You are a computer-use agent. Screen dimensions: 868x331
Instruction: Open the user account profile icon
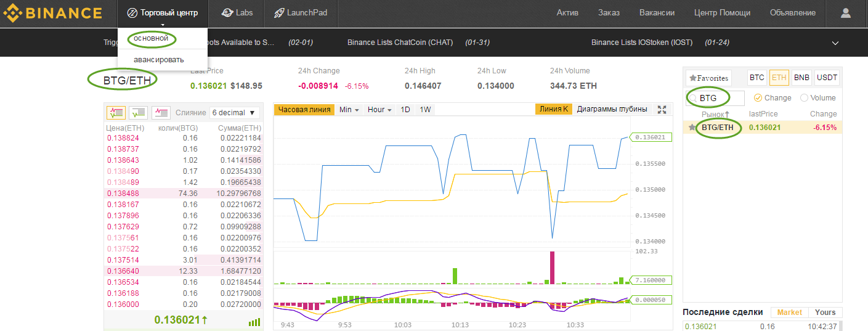point(845,13)
